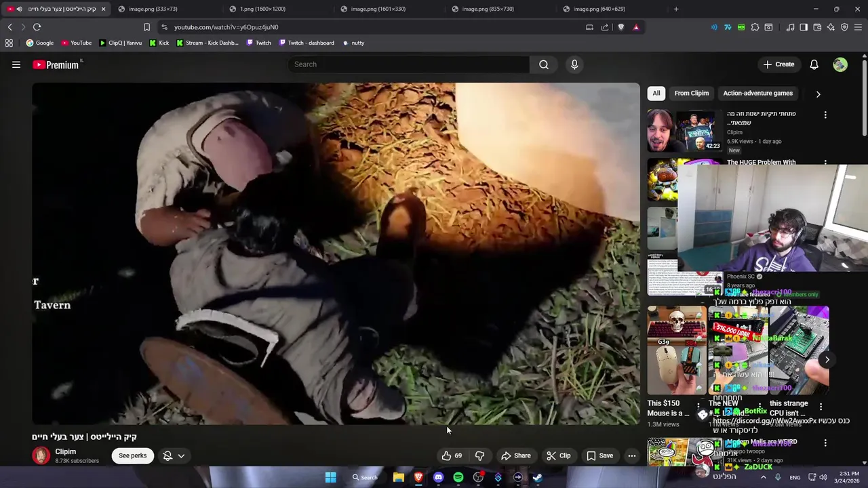Open options for The HUGE Problem video
Image resolution: width=868 pixels, height=488 pixels.
(x=825, y=163)
